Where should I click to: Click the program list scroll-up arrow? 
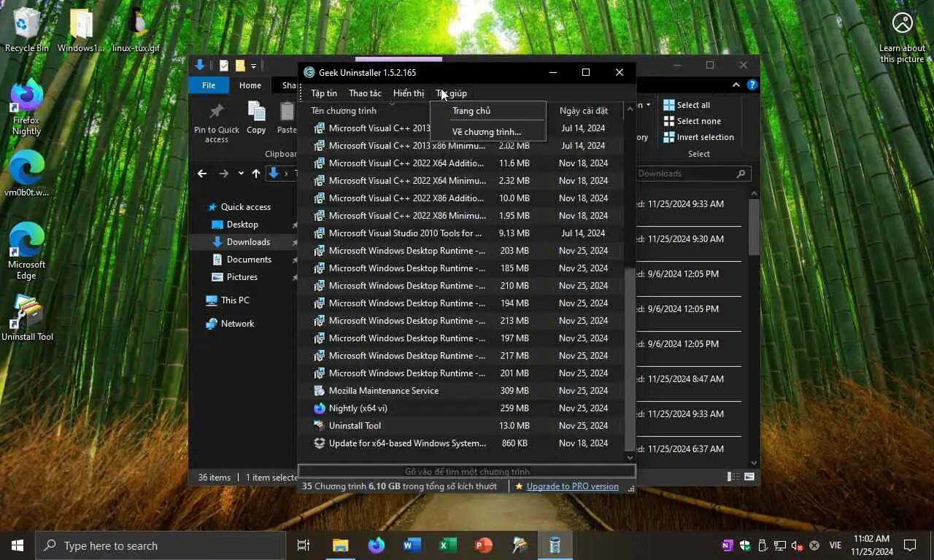[630, 110]
